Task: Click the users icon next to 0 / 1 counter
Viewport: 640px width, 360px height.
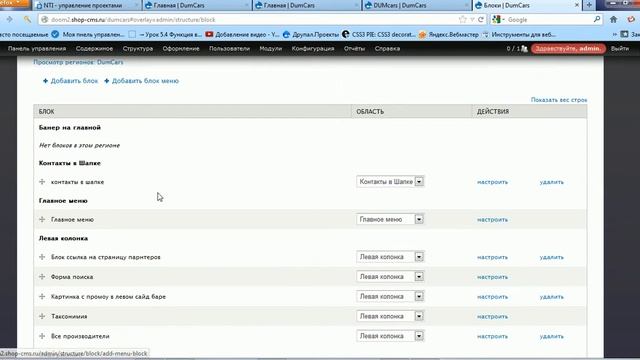Action: point(524,49)
